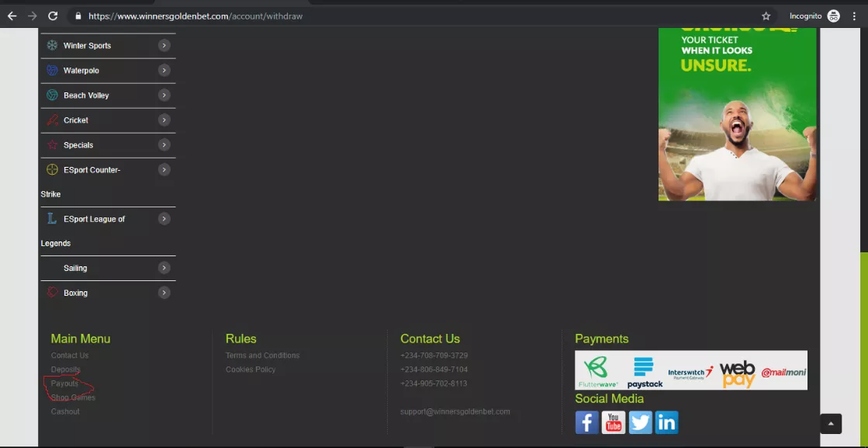Click the scroll-to-top arrow button
This screenshot has height=448, width=868.
[831, 424]
